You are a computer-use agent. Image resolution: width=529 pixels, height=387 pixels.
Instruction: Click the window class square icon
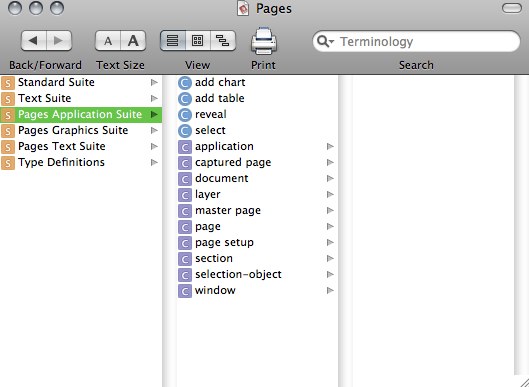click(185, 291)
